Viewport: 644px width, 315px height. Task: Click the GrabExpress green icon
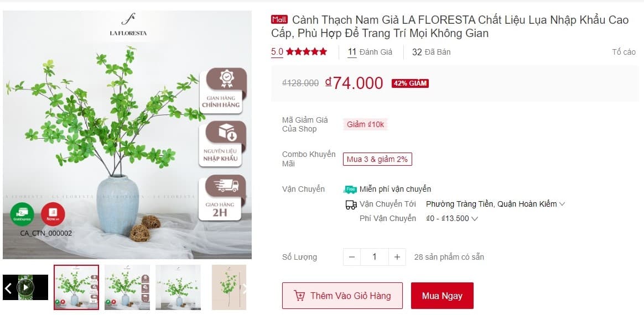click(22, 214)
